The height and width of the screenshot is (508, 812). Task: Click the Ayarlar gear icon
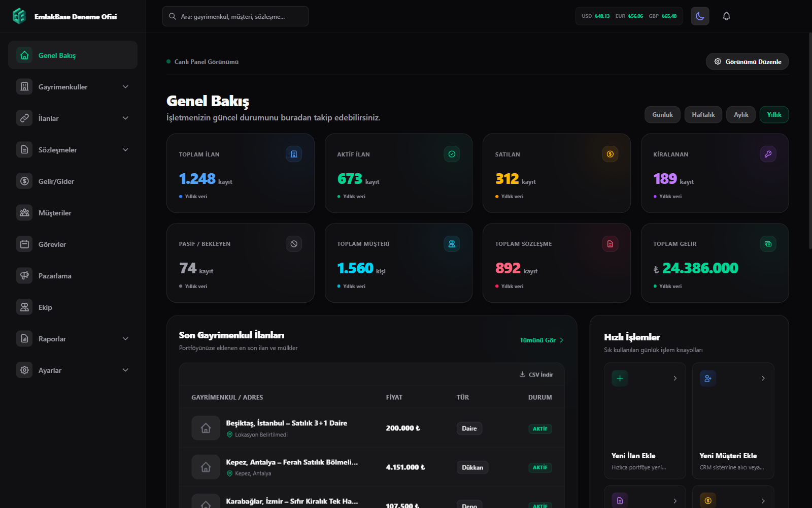point(24,370)
